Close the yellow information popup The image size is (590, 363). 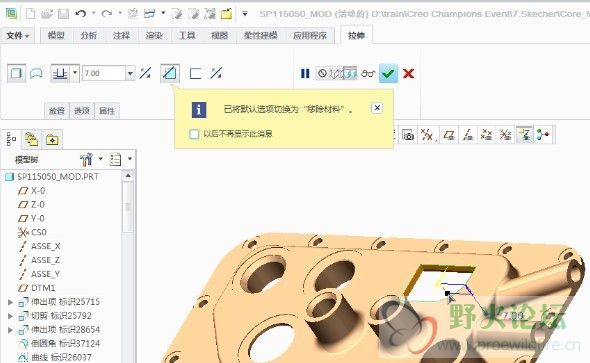pyautogui.click(x=377, y=108)
